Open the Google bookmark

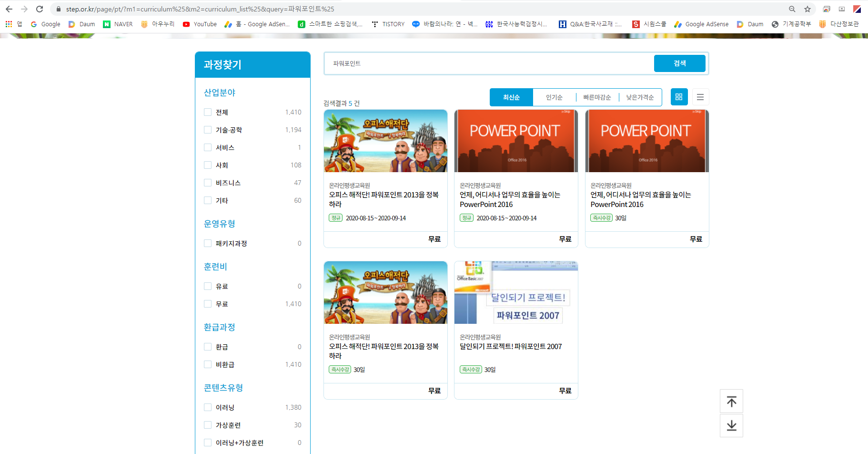(45, 24)
